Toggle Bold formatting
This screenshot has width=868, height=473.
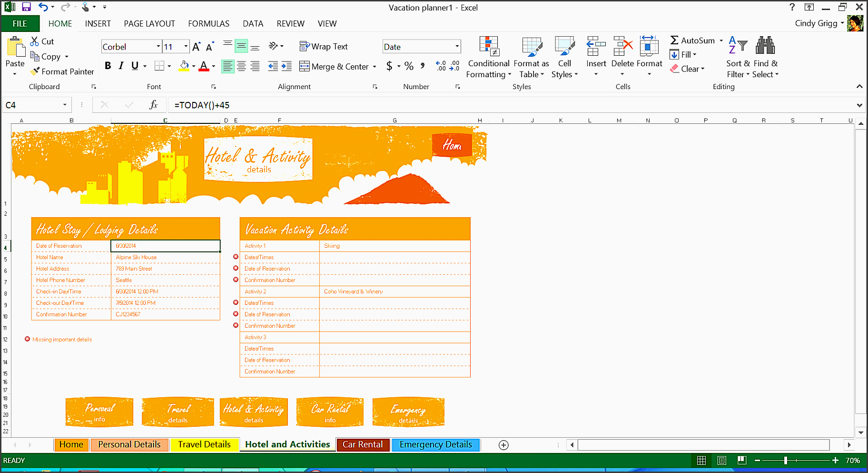(x=108, y=66)
